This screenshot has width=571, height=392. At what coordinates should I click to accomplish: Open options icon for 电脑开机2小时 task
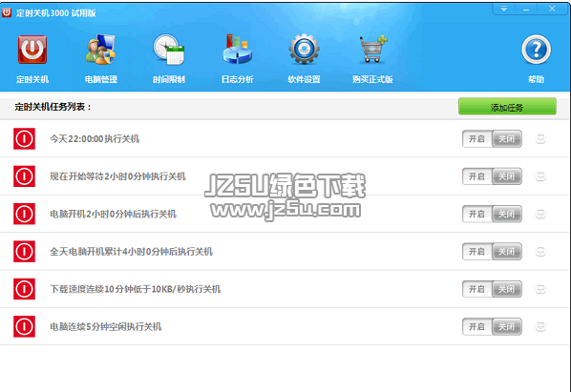pyautogui.click(x=540, y=214)
